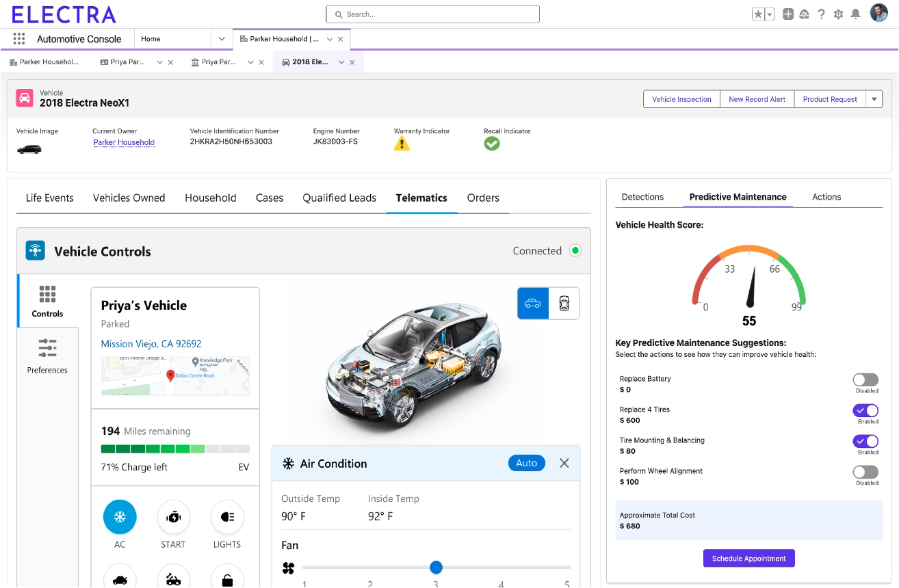This screenshot has height=588, width=899.
Task: Toggle the Perform Wheel Alignment switch
Action: pyautogui.click(x=865, y=472)
